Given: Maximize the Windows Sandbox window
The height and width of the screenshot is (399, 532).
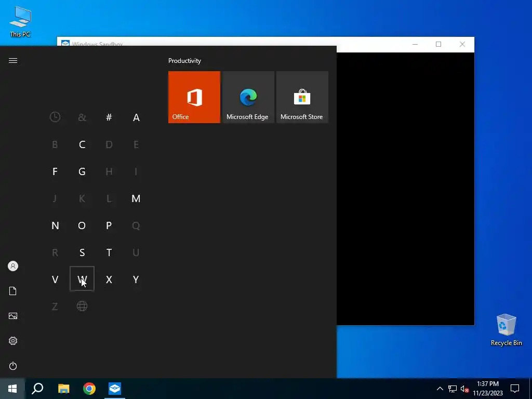Looking at the screenshot, I should 438,45.
